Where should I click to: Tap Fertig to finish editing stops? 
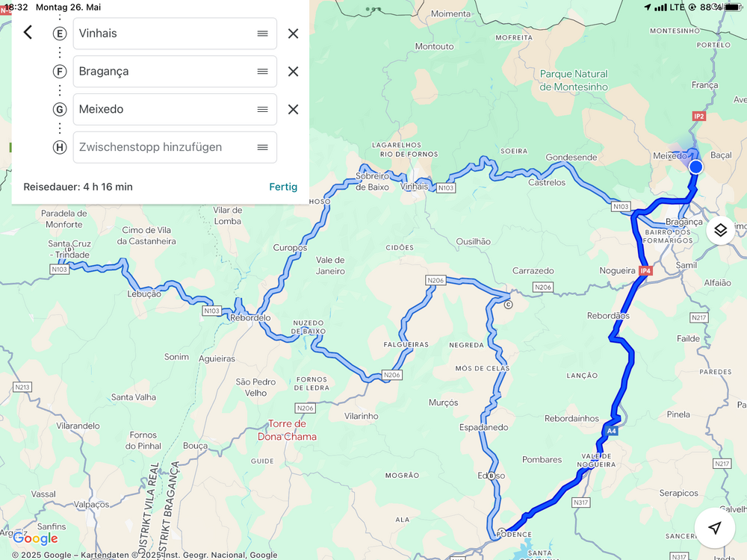pos(283,187)
